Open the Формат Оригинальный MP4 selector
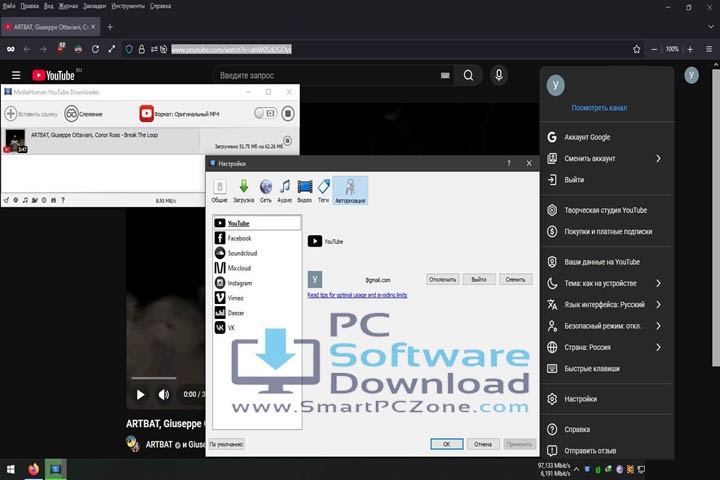Viewport: 720px width, 480px height. pyautogui.click(x=180, y=114)
